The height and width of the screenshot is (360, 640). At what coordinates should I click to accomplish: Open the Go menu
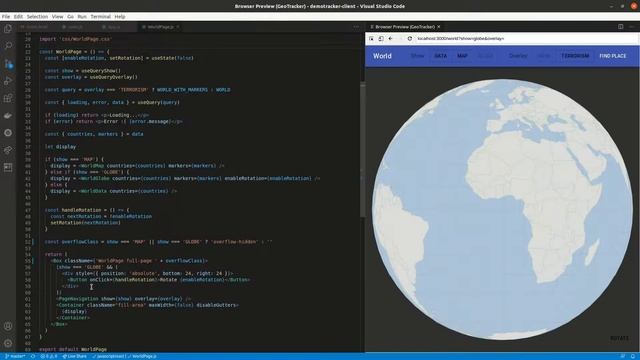coord(70,17)
